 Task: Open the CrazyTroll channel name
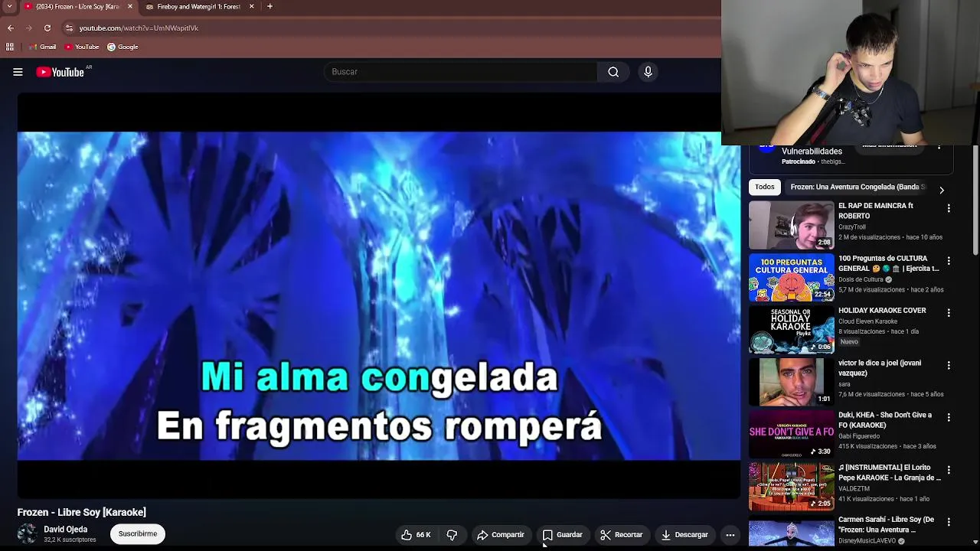click(x=852, y=227)
